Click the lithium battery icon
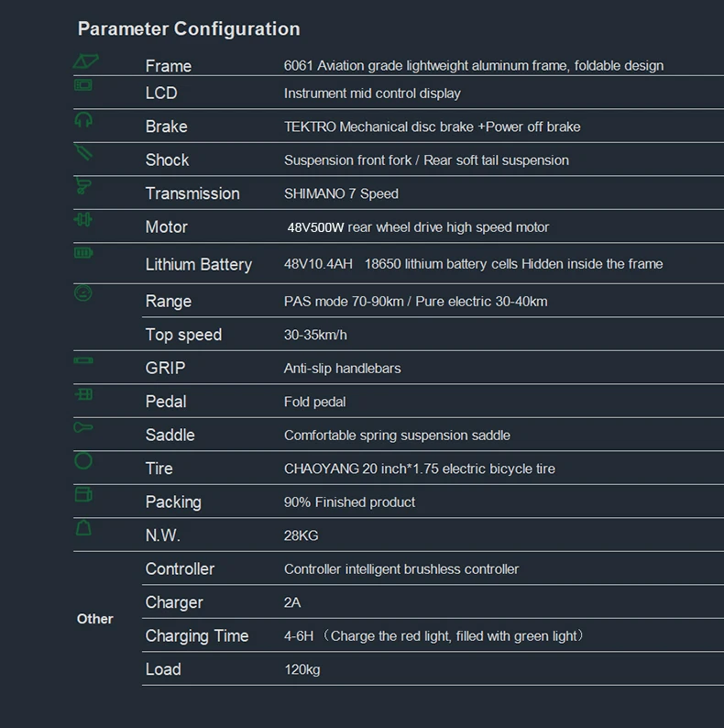The width and height of the screenshot is (724, 728). coord(83,253)
